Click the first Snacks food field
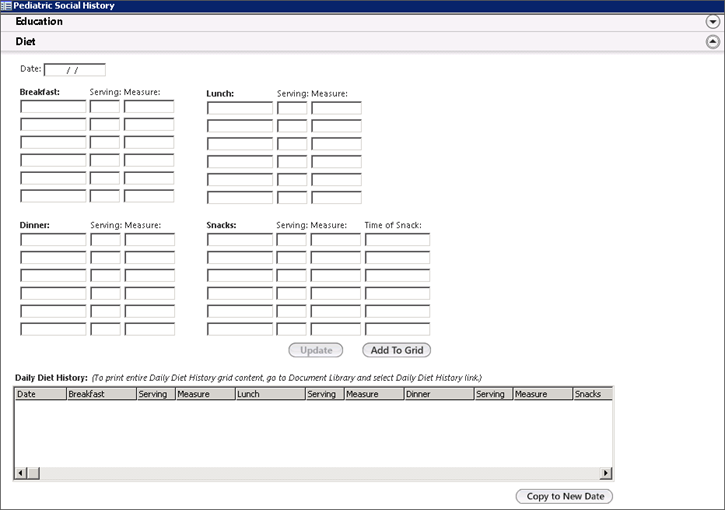 [240, 240]
